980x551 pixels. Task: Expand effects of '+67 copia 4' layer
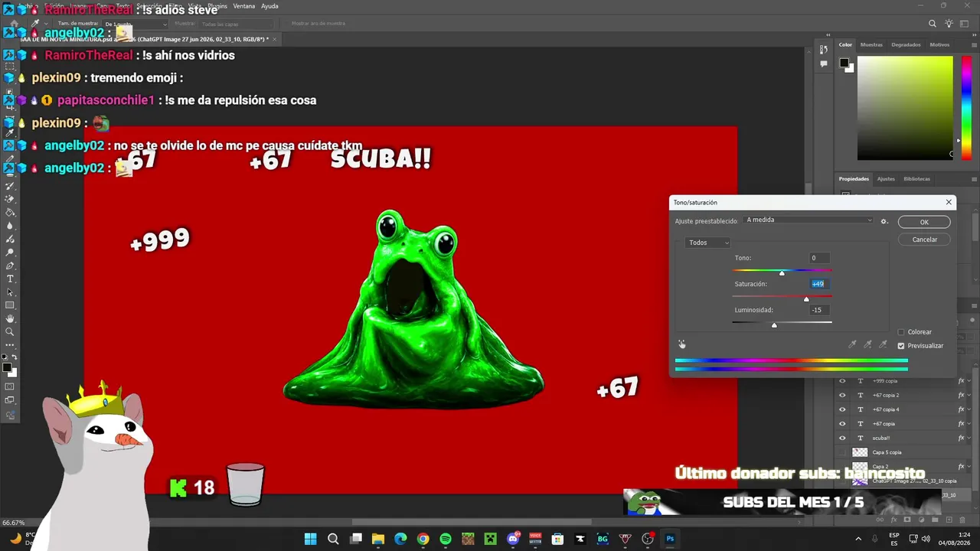971,409
